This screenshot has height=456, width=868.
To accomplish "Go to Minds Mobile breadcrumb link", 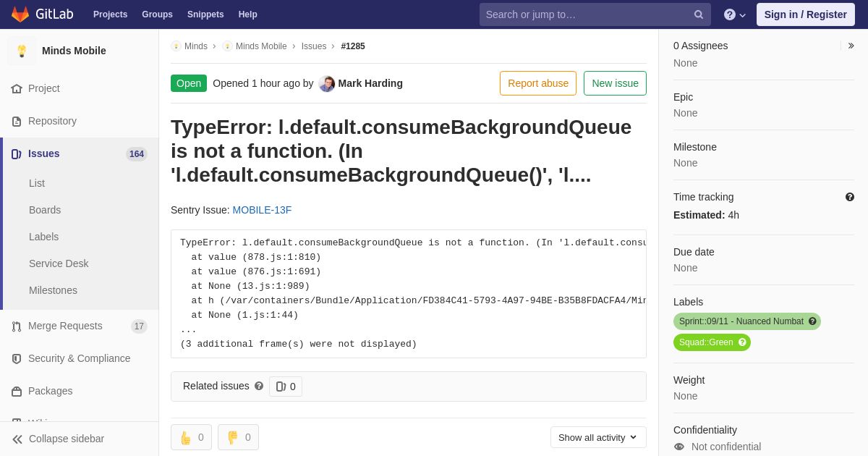I will point(261,46).
